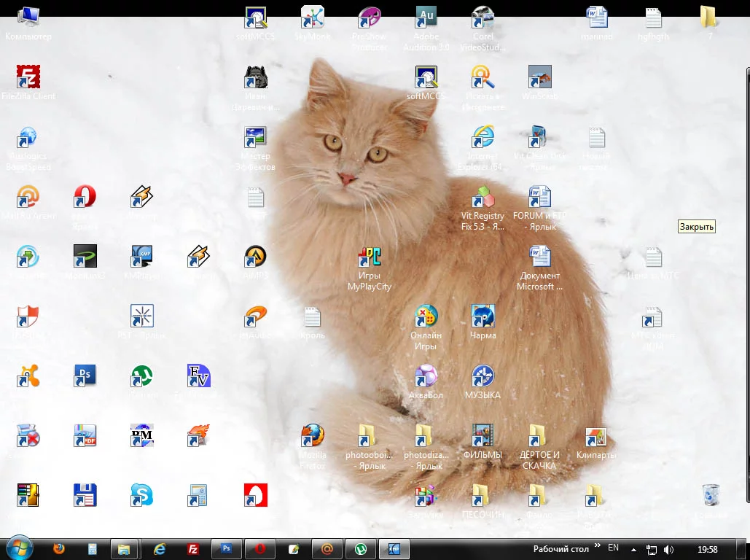
Task: Open the Корзина recycle bin
Action: point(711,495)
